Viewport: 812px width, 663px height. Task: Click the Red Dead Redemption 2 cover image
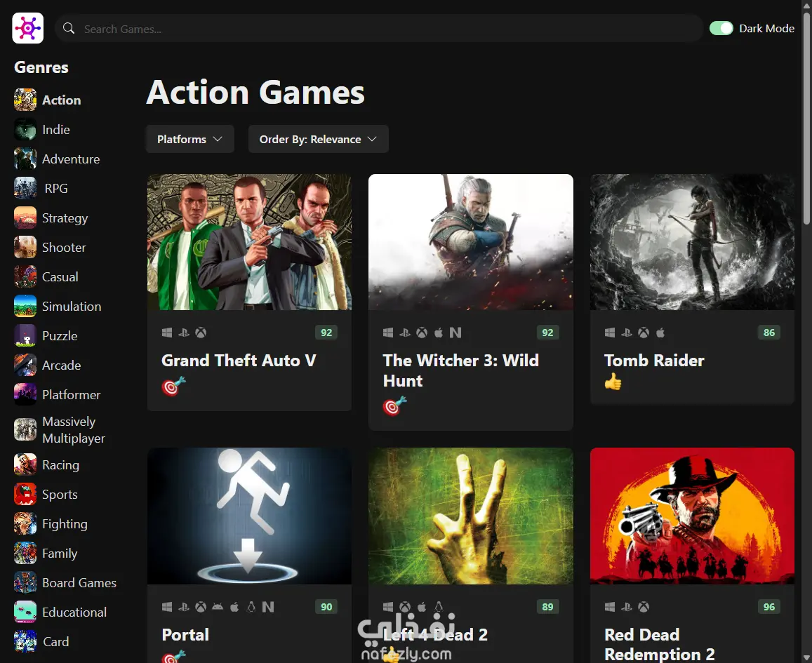click(693, 516)
